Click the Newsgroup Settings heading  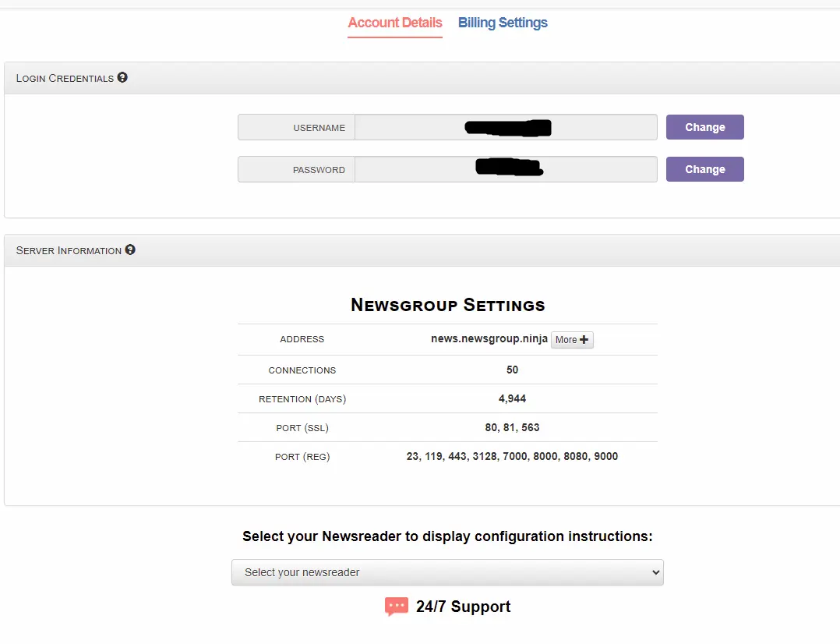point(447,305)
